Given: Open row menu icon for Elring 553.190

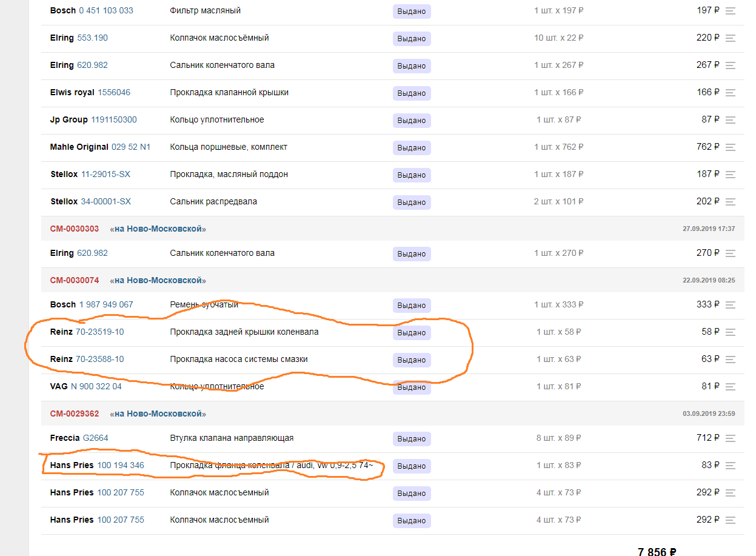Looking at the screenshot, I should [x=731, y=38].
